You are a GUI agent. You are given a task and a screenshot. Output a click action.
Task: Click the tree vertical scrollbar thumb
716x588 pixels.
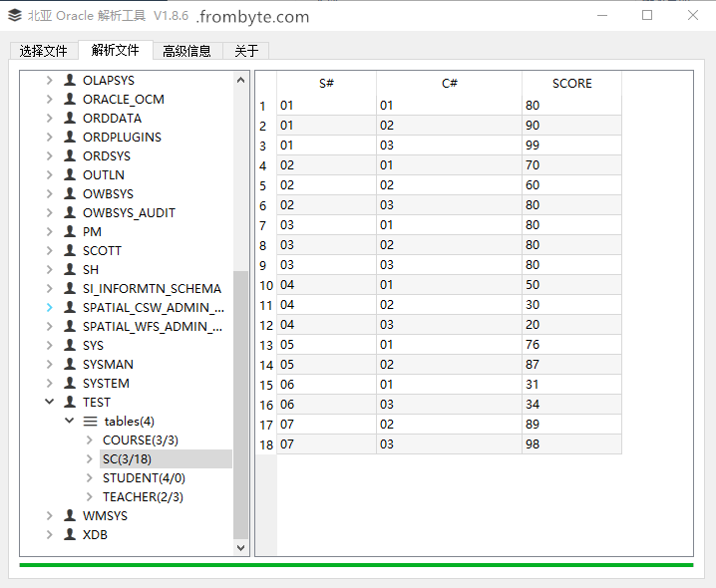pos(240,405)
